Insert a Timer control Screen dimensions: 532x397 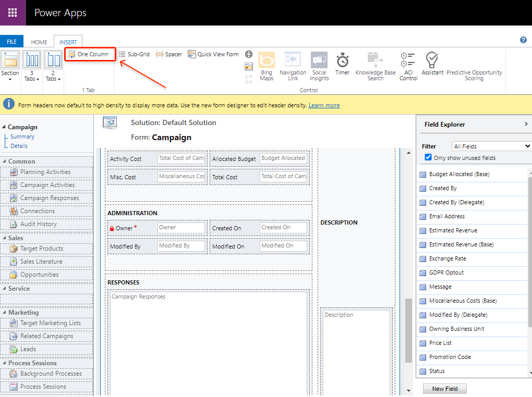pos(342,64)
